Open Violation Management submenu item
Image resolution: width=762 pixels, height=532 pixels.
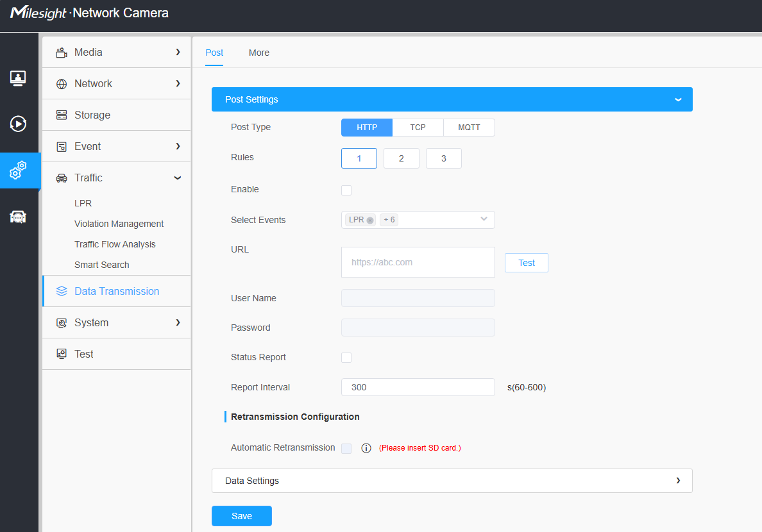pos(119,224)
